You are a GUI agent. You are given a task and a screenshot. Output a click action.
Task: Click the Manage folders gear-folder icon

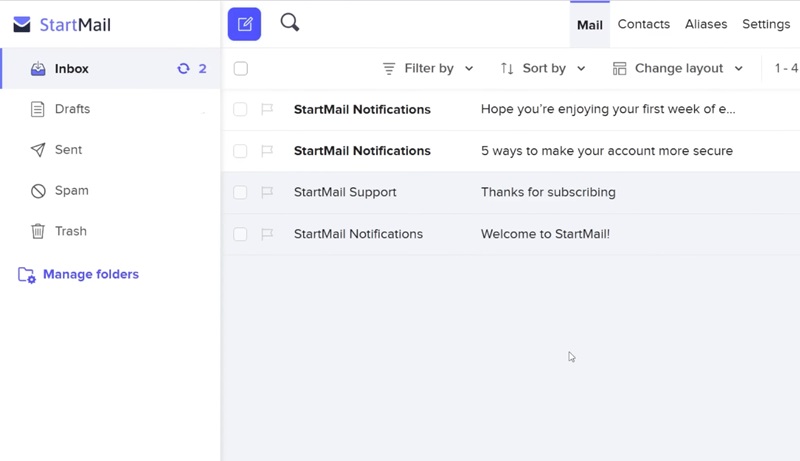[x=27, y=275]
